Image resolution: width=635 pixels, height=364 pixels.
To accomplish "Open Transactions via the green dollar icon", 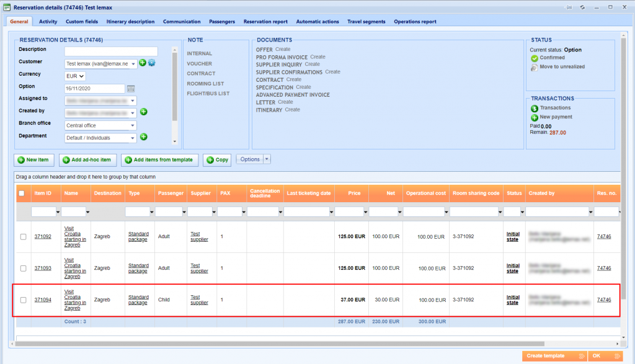I will tap(534, 109).
